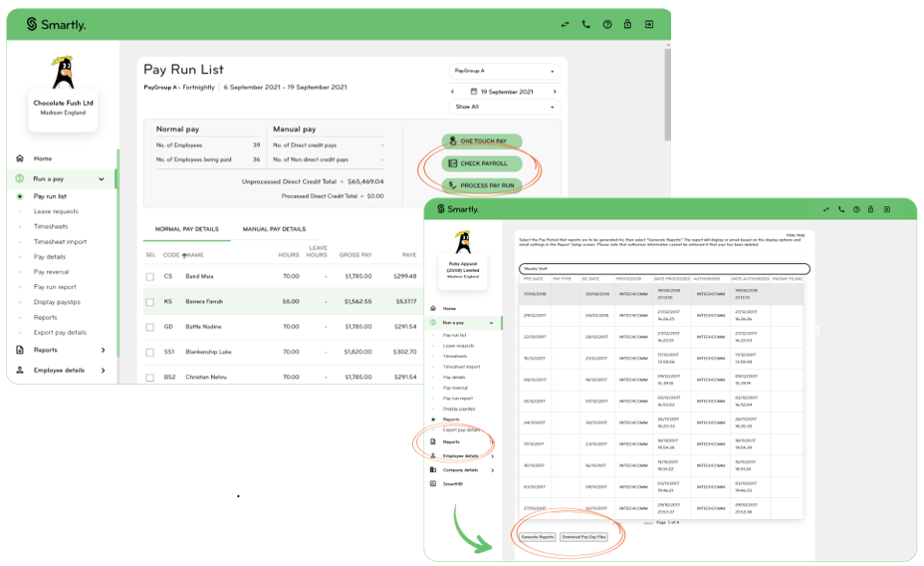Click the help question mark icon in the reports window header
Viewport: 924px width, 566px height.
point(856,209)
